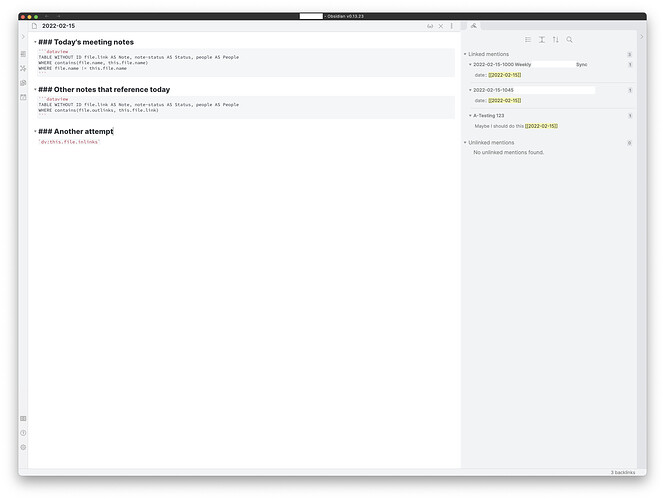Click the Unlinked mentions count badge
This screenshot has height=500, width=665.
click(x=629, y=143)
